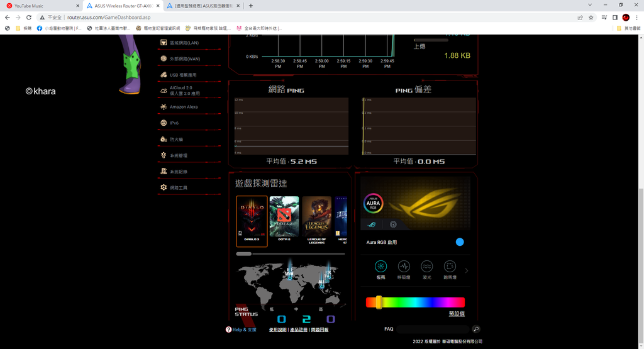
Task: Click the Help & 支援 question mark icon
Action: click(x=228, y=330)
